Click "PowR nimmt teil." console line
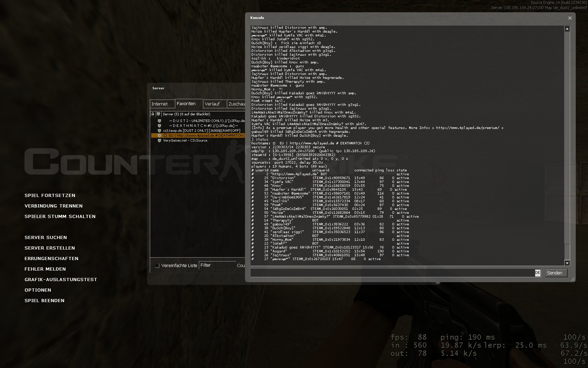This screenshot has width=588, height=368. tap(267, 101)
